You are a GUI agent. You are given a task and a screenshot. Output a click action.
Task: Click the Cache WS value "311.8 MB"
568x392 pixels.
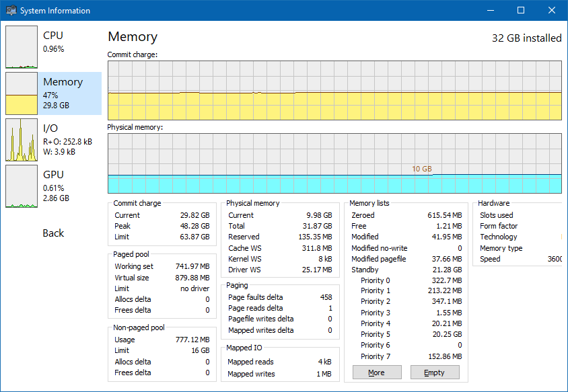coord(317,249)
